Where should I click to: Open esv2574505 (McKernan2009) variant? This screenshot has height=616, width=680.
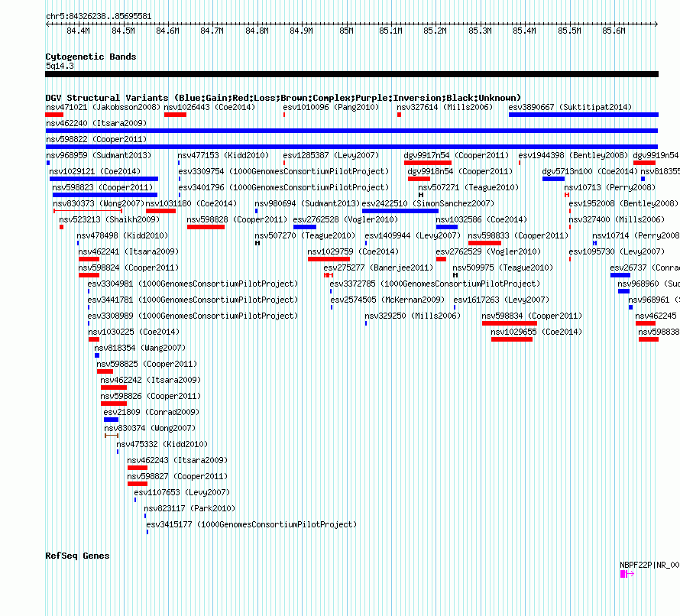click(x=387, y=300)
